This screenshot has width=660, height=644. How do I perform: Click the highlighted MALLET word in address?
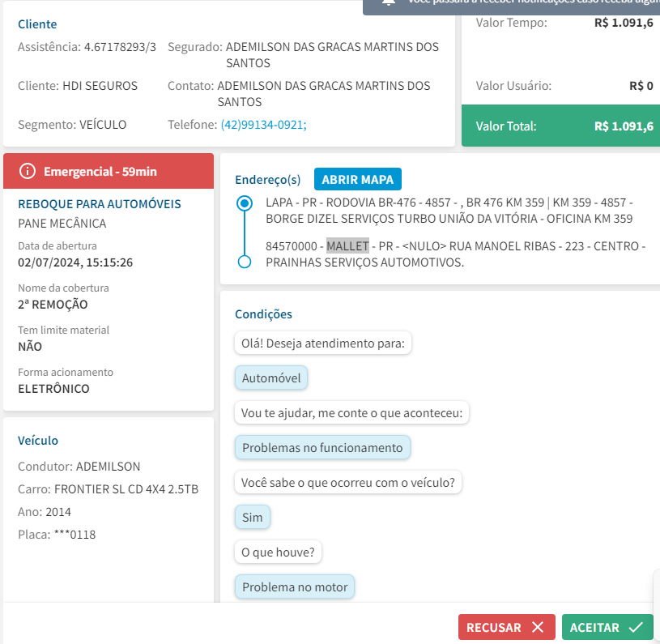[x=347, y=245]
